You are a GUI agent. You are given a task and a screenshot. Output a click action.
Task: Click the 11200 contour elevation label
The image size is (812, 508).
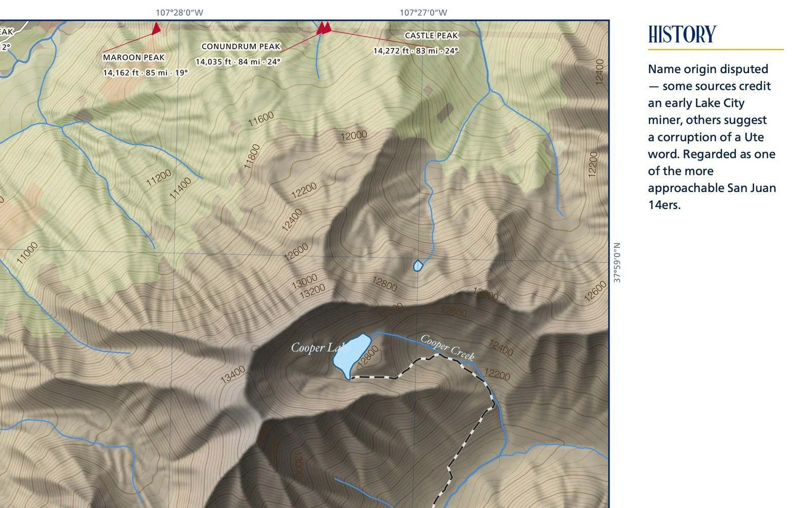[x=158, y=179]
